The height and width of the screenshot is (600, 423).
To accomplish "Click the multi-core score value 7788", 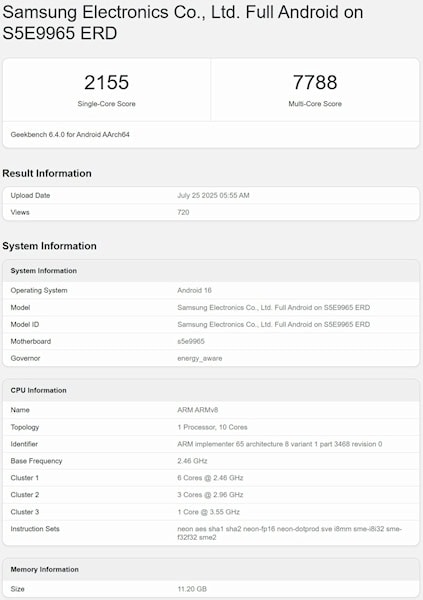I will pyautogui.click(x=315, y=82).
